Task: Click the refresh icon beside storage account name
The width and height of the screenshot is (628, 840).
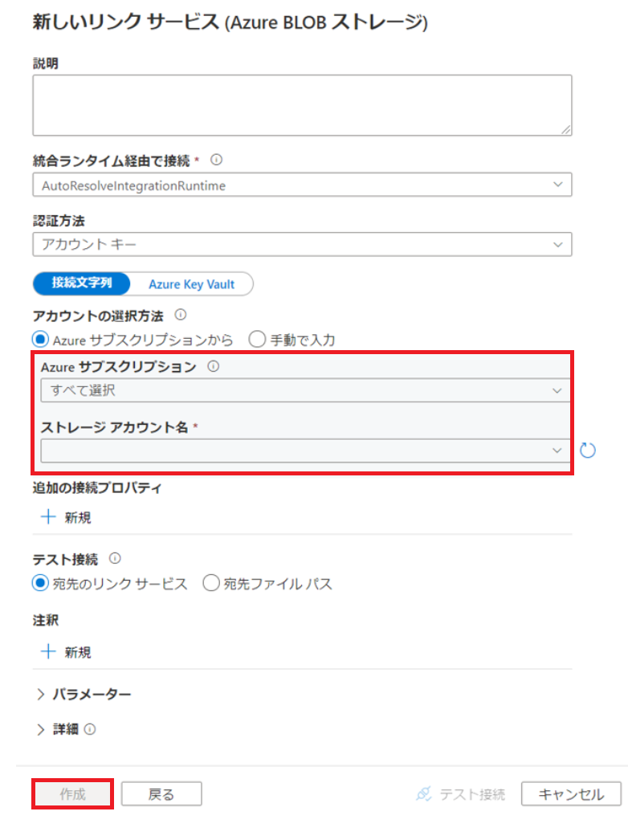Action: click(588, 451)
